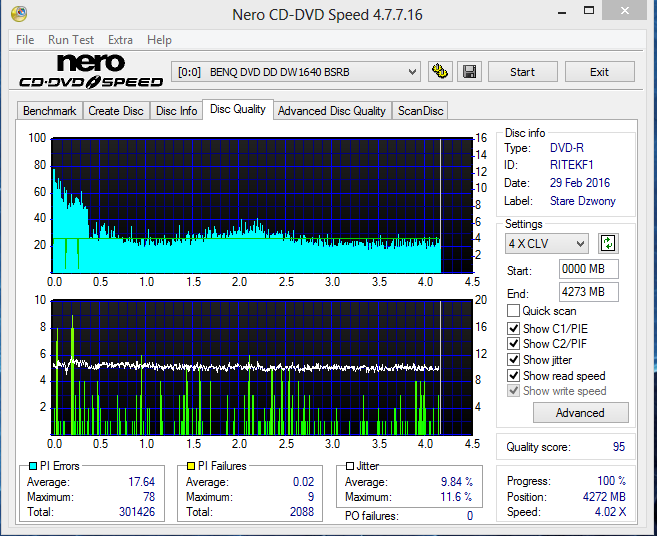Uncheck Show C1/PIE

click(x=513, y=328)
